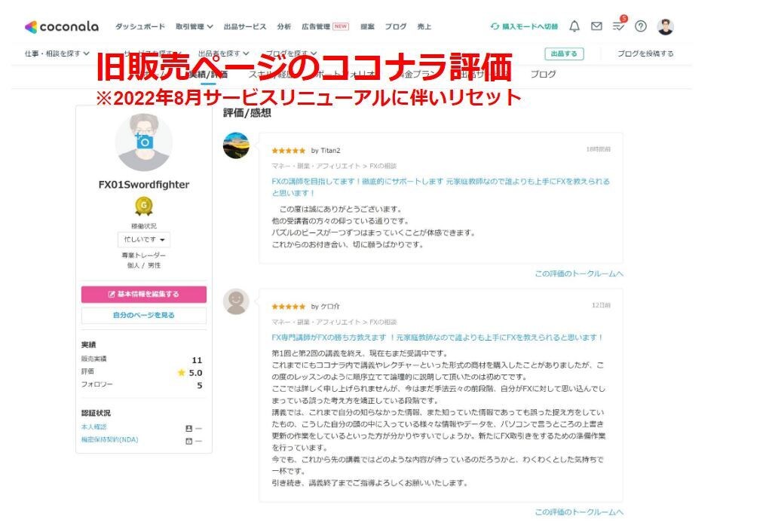Click 本人確認 link
Screen dimensions: 772x532
click(94, 427)
